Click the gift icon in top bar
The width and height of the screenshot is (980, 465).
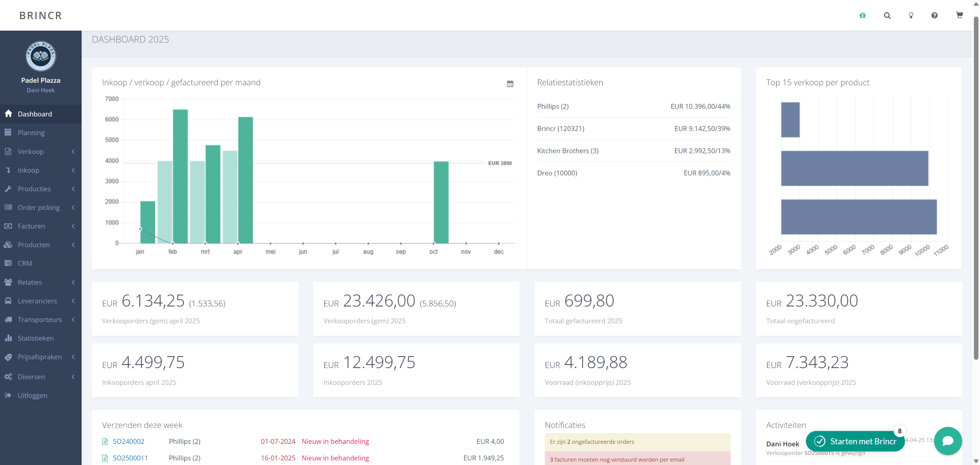click(x=862, y=15)
